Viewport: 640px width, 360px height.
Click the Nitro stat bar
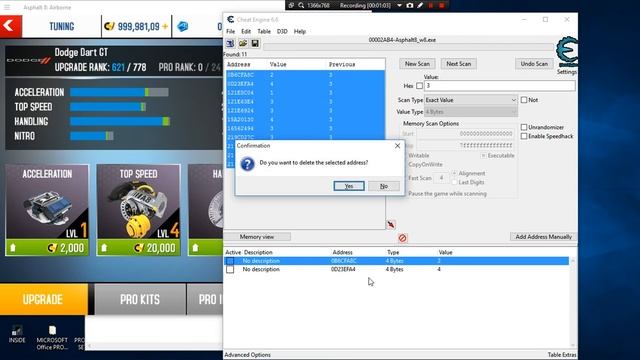(x=91, y=136)
